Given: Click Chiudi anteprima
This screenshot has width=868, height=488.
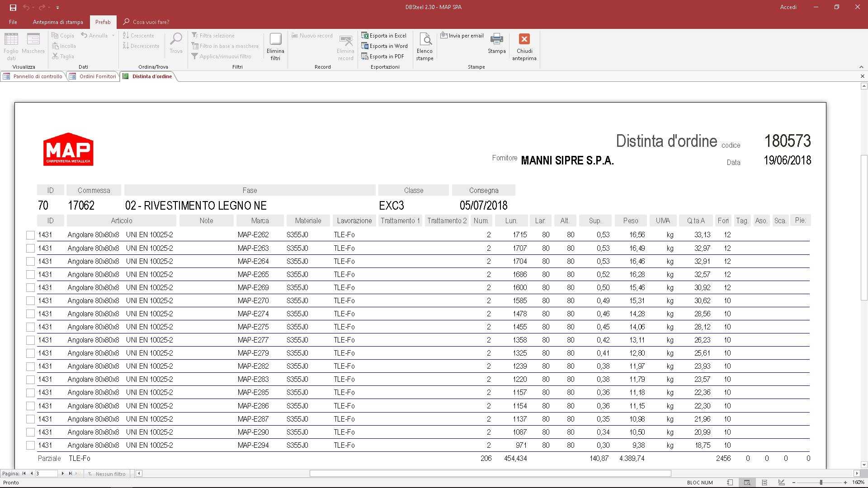Looking at the screenshot, I should pyautogui.click(x=524, y=47).
